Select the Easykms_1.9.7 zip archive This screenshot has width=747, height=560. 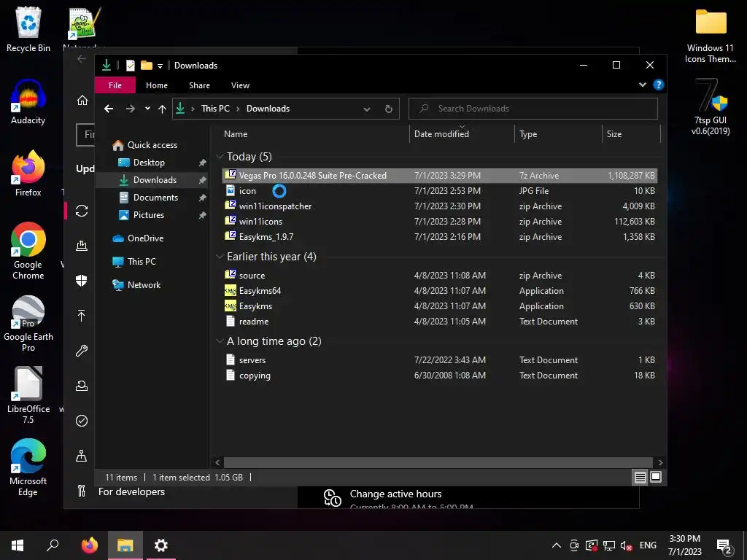pyautogui.click(x=440, y=237)
